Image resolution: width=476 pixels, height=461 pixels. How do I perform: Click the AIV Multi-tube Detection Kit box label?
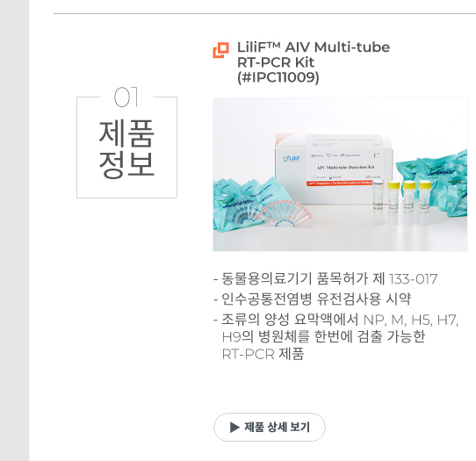point(345,167)
